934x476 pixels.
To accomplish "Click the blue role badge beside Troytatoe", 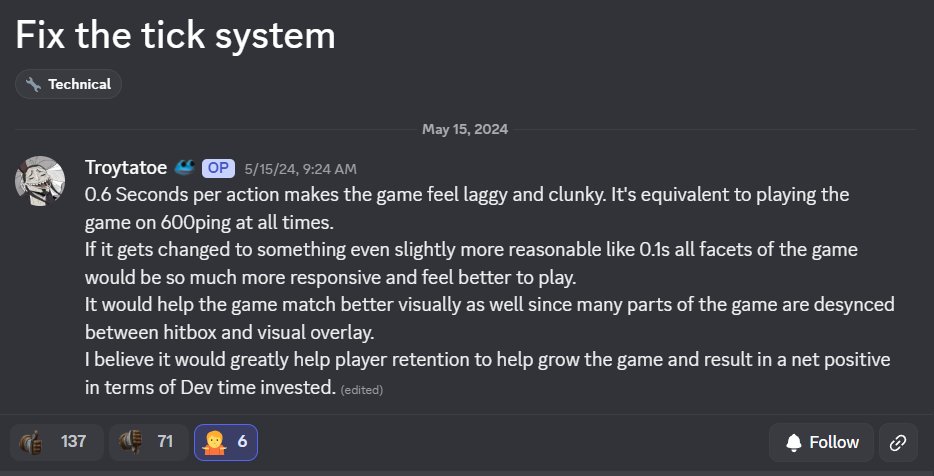I will (x=184, y=167).
